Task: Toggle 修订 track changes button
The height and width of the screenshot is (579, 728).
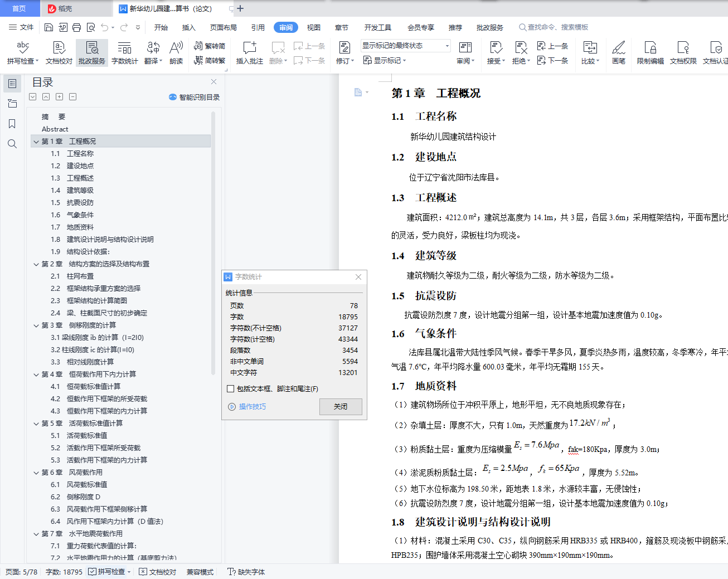Action: click(x=345, y=53)
